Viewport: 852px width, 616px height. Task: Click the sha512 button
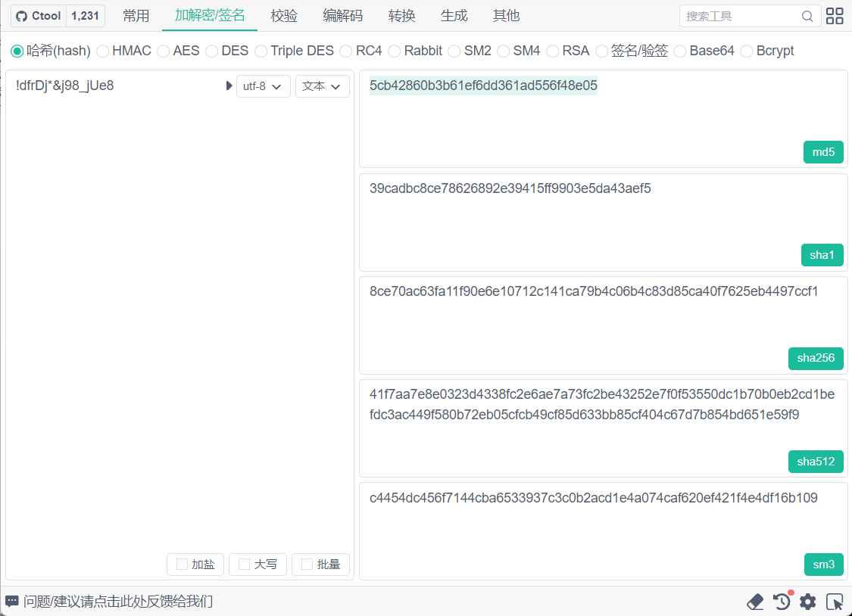coord(816,462)
